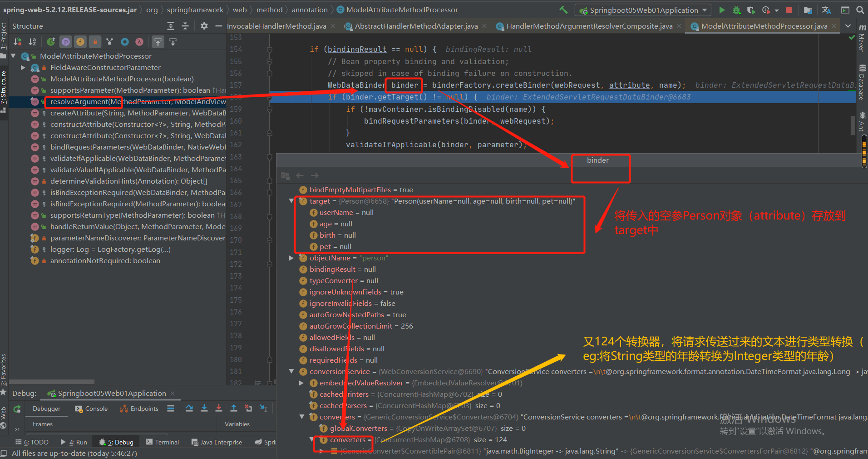Show the hidden editor tabs dropdown
The height and width of the screenshot is (459, 868).
click(x=848, y=26)
